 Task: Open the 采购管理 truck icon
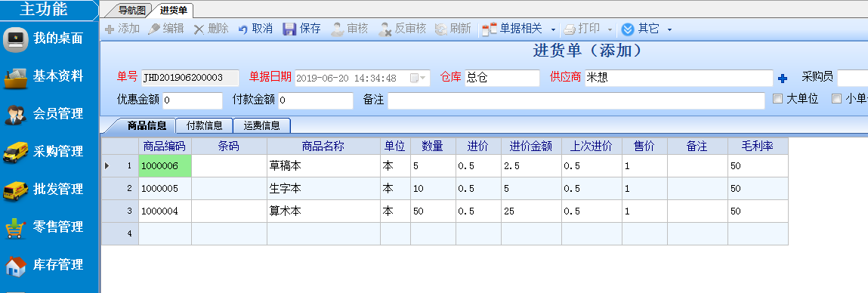click(x=16, y=152)
